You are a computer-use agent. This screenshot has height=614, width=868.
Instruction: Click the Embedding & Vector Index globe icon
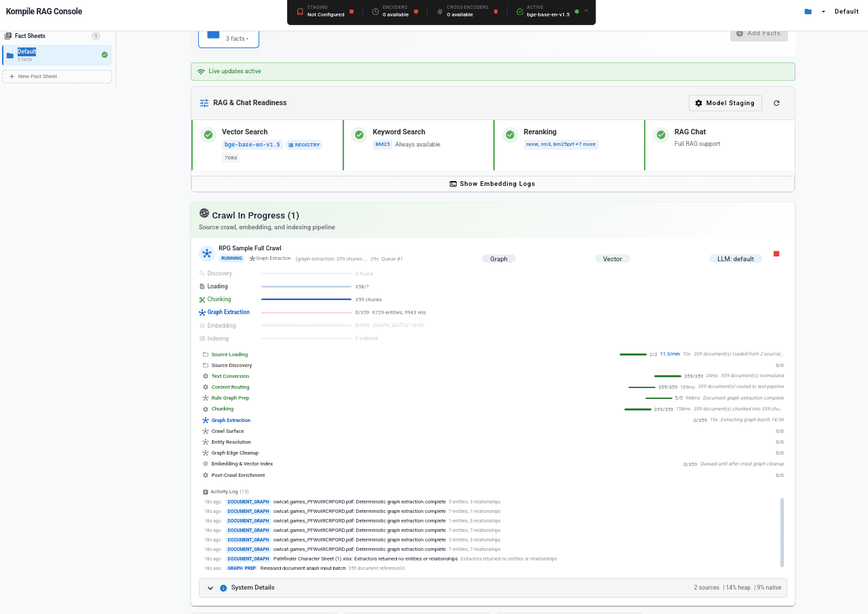coord(206,464)
